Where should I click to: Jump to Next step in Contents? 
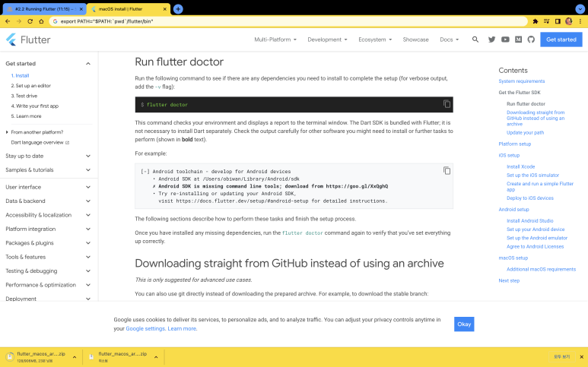click(509, 280)
